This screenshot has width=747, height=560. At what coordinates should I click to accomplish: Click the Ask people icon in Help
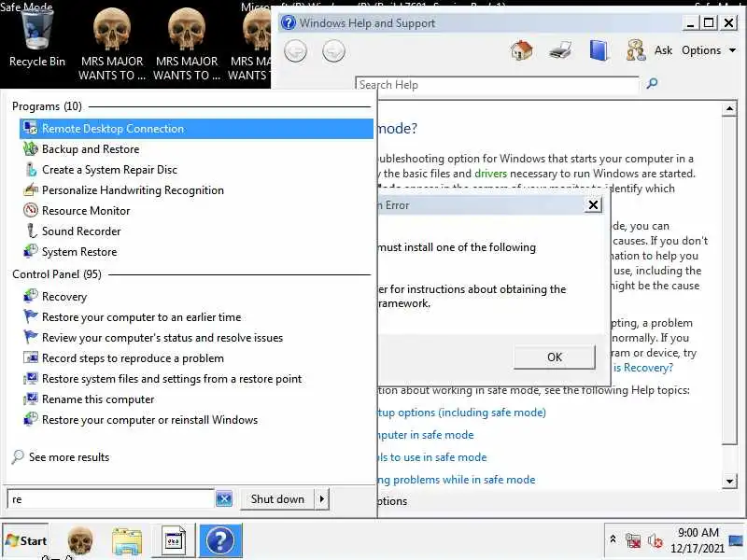(x=636, y=50)
